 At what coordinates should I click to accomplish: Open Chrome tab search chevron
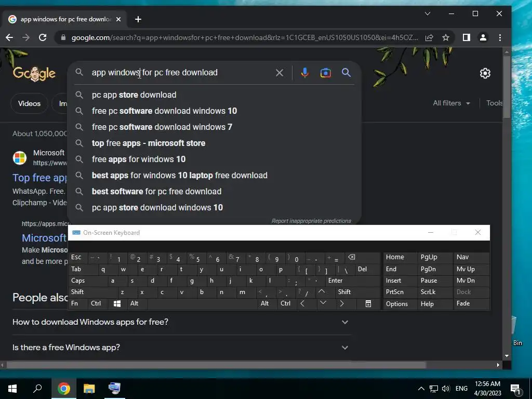pos(428,14)
